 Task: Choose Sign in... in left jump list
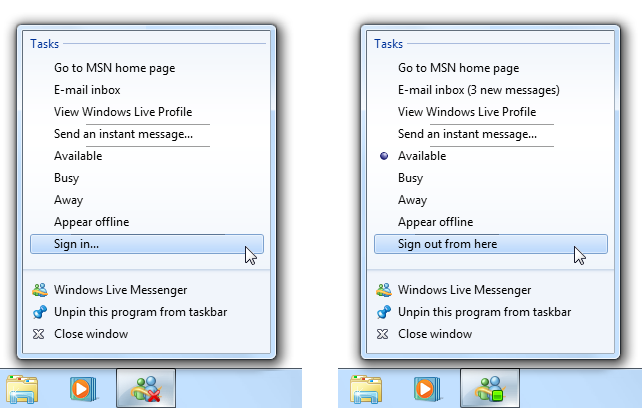click(147, 244)
